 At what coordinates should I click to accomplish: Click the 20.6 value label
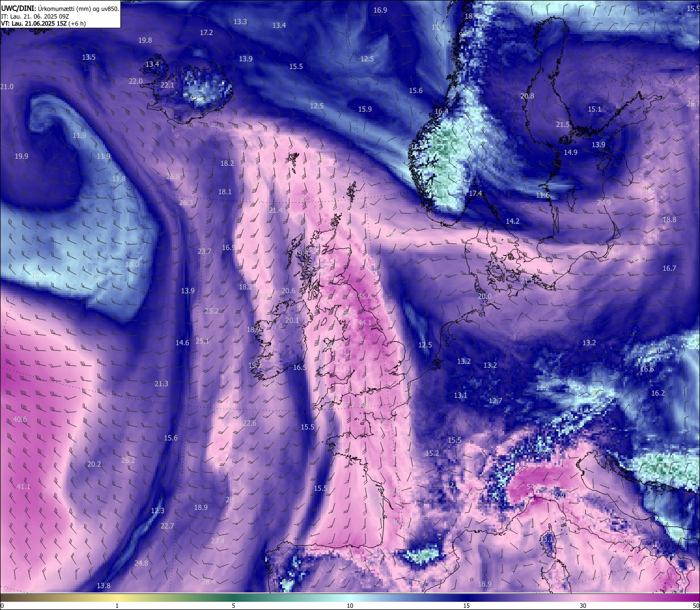[288, 291]
